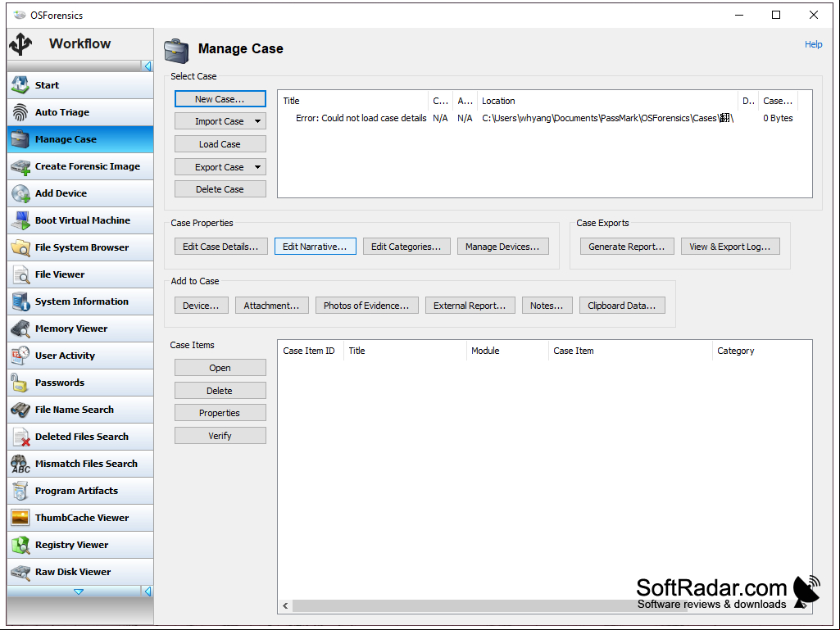Add a Device to the case
This screenshot has height=630, width=840.
click(x=201, y=306)
